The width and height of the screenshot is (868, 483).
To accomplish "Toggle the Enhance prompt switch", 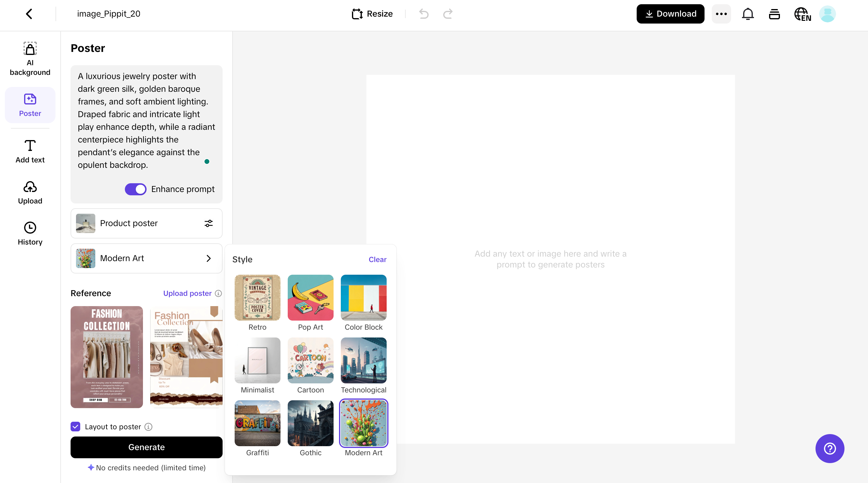I will (135, 189).
